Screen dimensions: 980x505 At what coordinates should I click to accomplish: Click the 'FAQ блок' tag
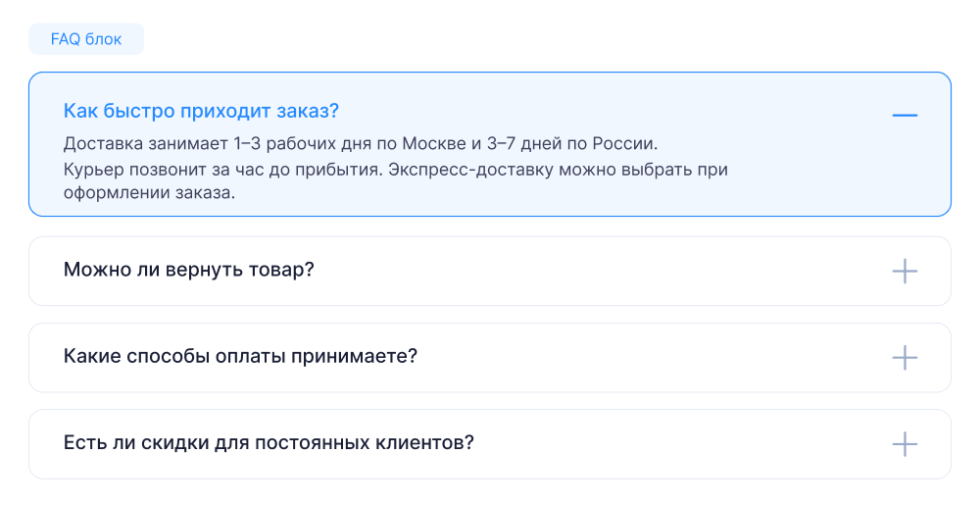tap(86, 39)
